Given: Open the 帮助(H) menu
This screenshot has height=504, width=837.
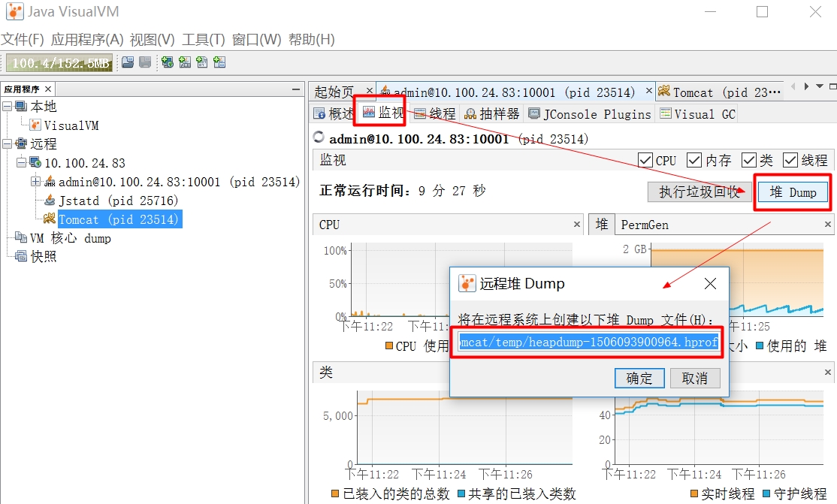Looking at the screenshot, I should (312, 40).
